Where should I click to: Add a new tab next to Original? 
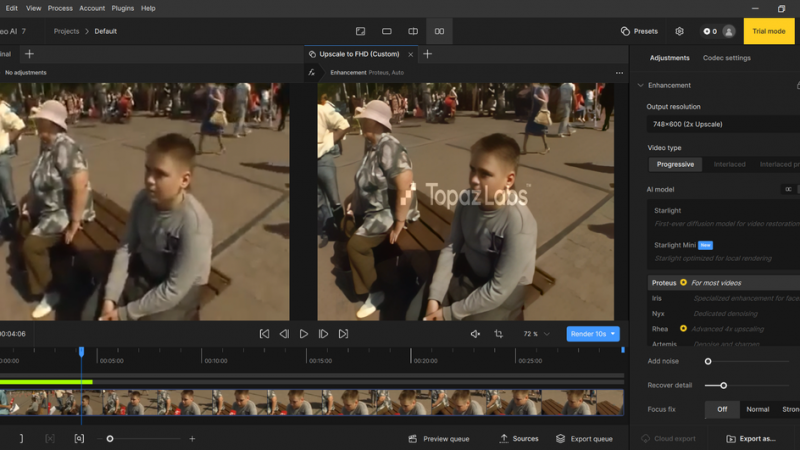pos(29,54)
